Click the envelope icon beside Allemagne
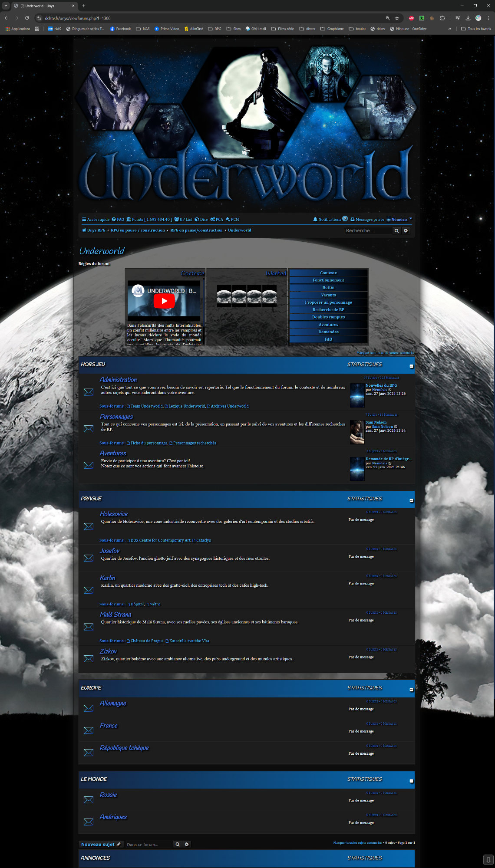This screenshot has height=868, width=495. click(89, 708)
